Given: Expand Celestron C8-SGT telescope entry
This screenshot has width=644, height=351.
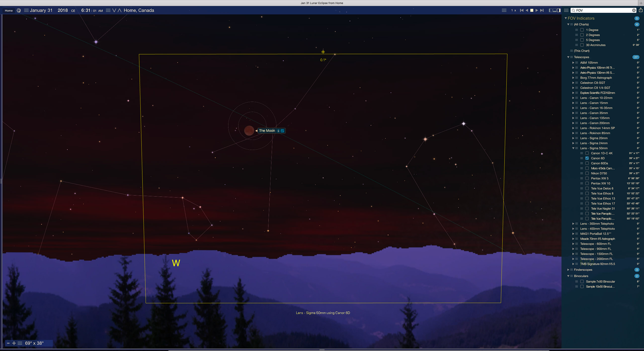Looking at the screenshot, I should (x=573, y=83).
